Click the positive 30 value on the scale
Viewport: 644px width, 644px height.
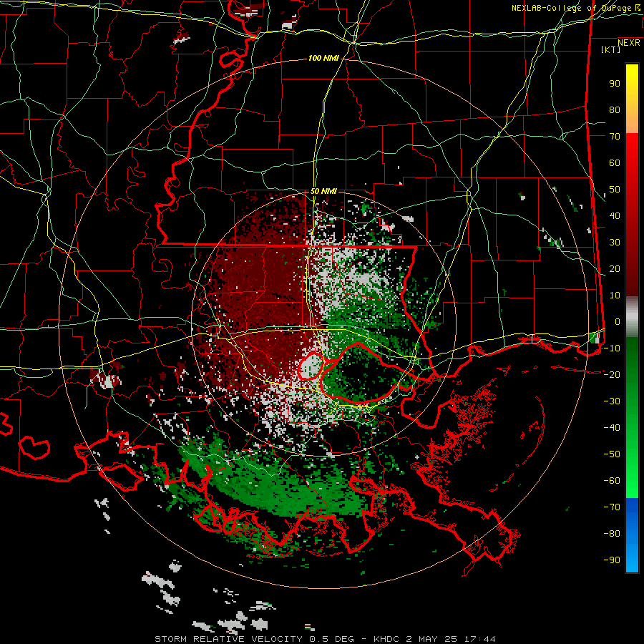pos(615,243)
